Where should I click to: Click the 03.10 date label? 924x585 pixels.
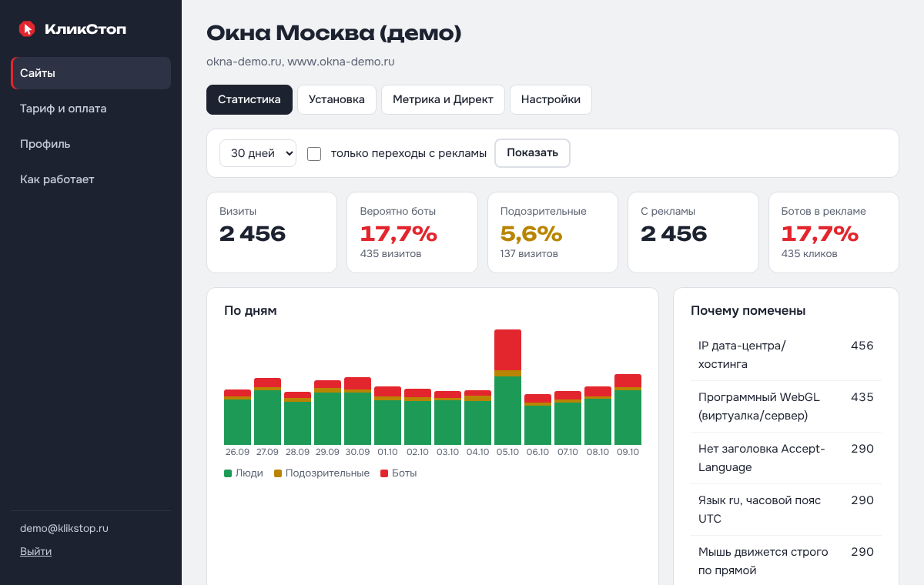tap(447, 452)
